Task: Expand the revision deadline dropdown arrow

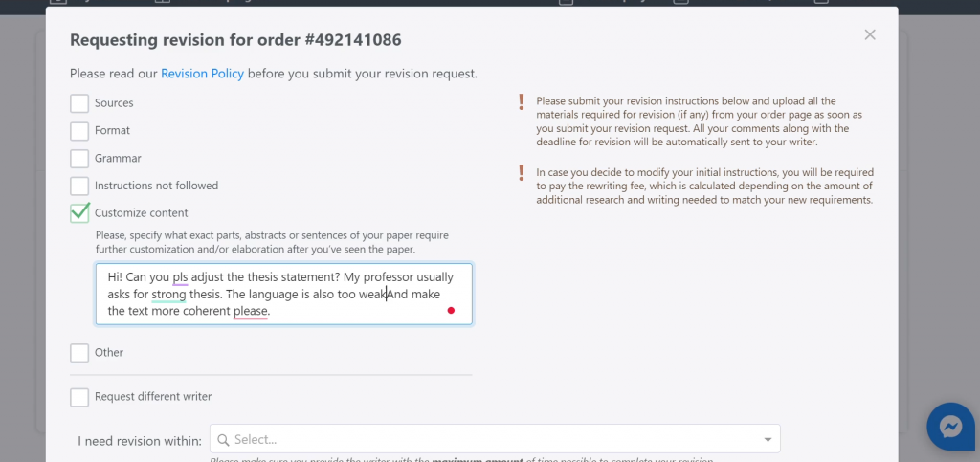Action: (768, 440)
